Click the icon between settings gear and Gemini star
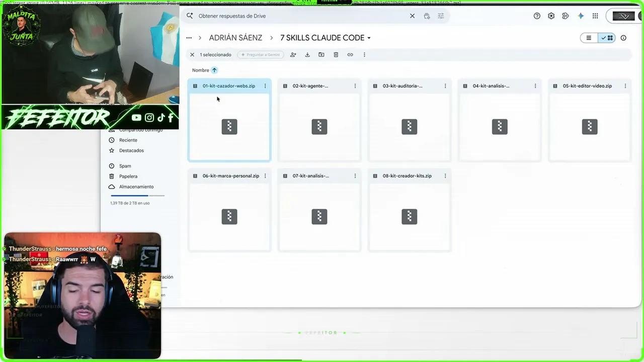The width and height of the screenshot is (644, 362). pyautogui.click(x=566, y=16)
